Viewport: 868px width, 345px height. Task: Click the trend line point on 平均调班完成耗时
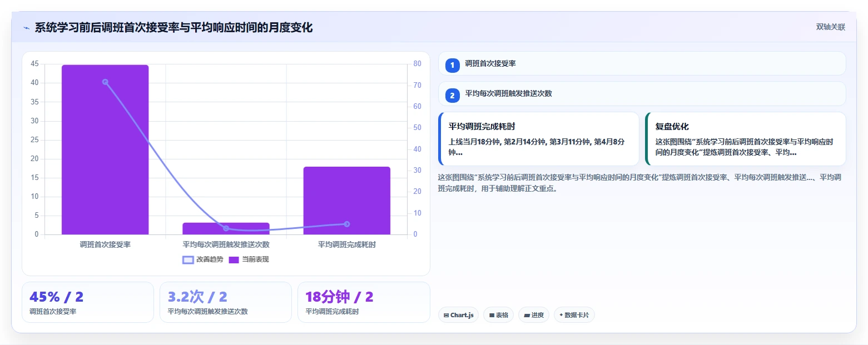[x=347, y=224]
